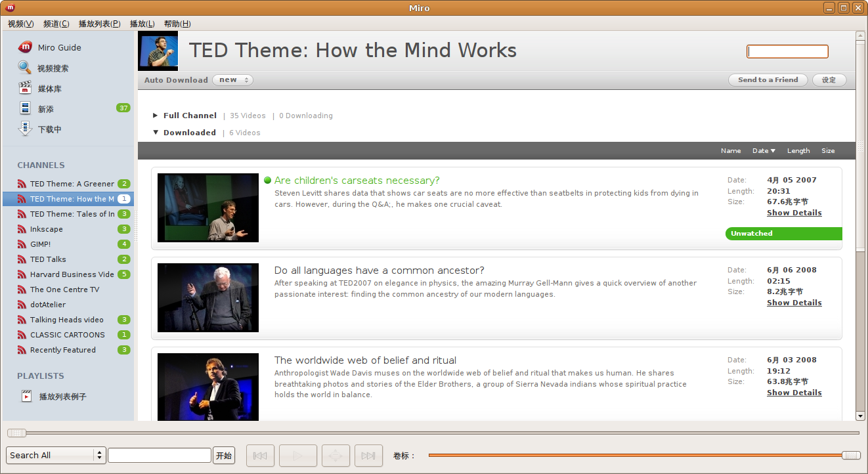The image size is (868, 474).
Task: Click the play button
Action: pyautogui.click(x=298, y=456)
